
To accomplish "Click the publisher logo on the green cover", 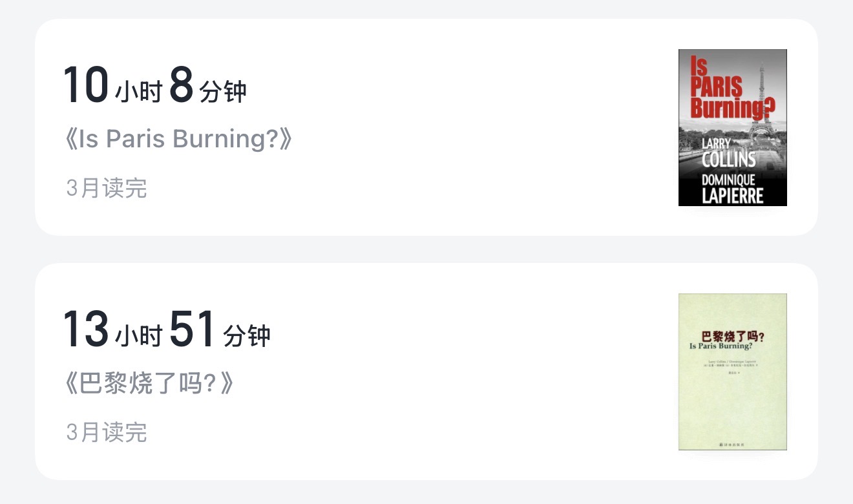I will (x=732, y=444).
